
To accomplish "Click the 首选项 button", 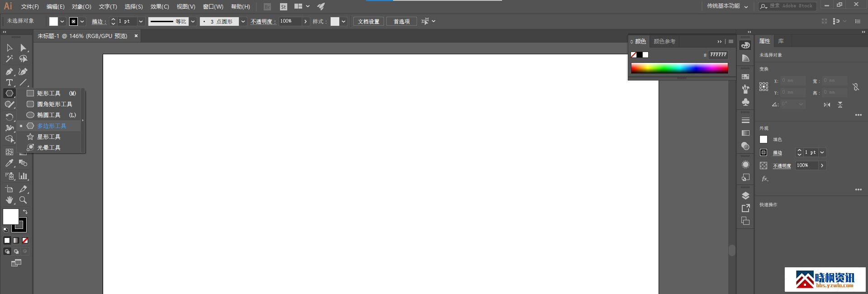I will click(x=401, y=21).
